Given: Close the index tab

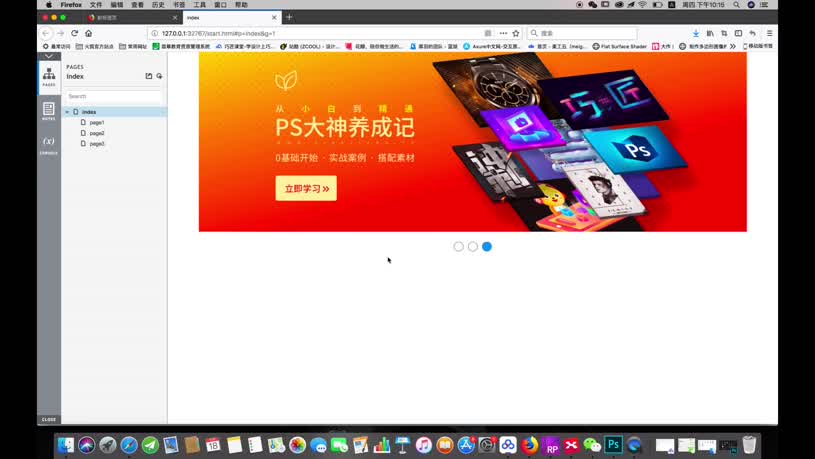Looking at the screenshot, I should coord(274,17).
